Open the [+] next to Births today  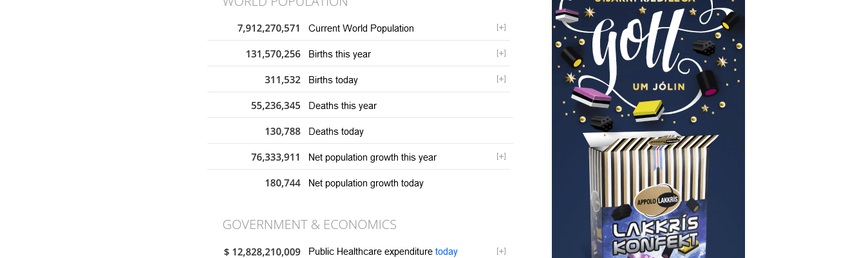click(x=501, y=79)
